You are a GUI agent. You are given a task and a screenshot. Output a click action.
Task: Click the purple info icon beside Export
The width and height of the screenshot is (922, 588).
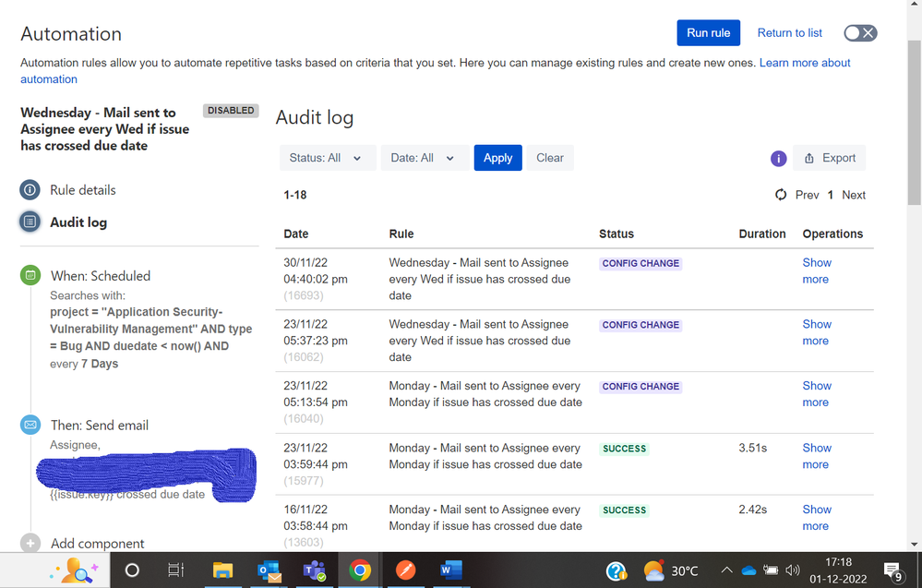[779, 158]
